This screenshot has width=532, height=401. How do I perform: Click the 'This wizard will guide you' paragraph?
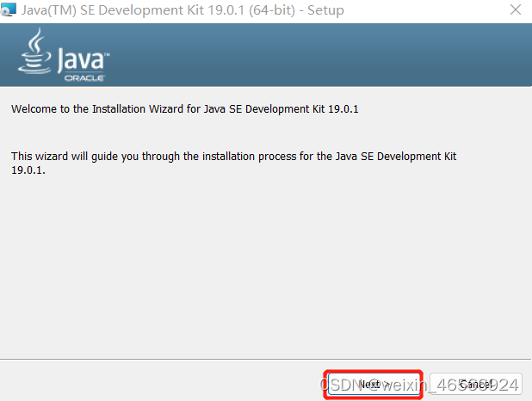coord(233,163)
